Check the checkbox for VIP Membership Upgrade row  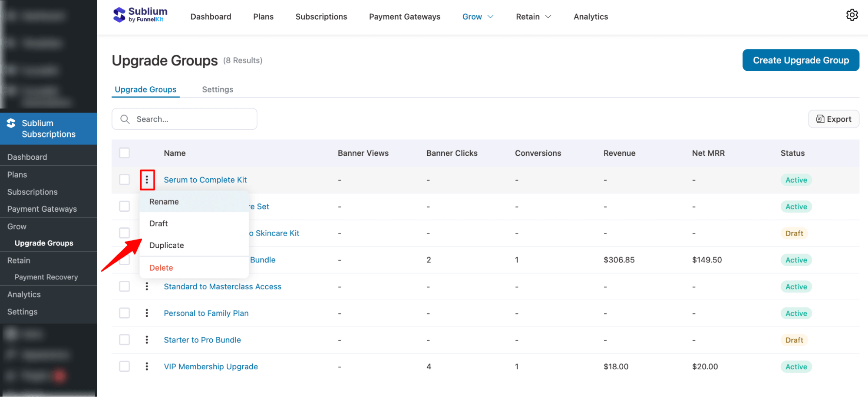pyautogui.click(x=125, y=366)
